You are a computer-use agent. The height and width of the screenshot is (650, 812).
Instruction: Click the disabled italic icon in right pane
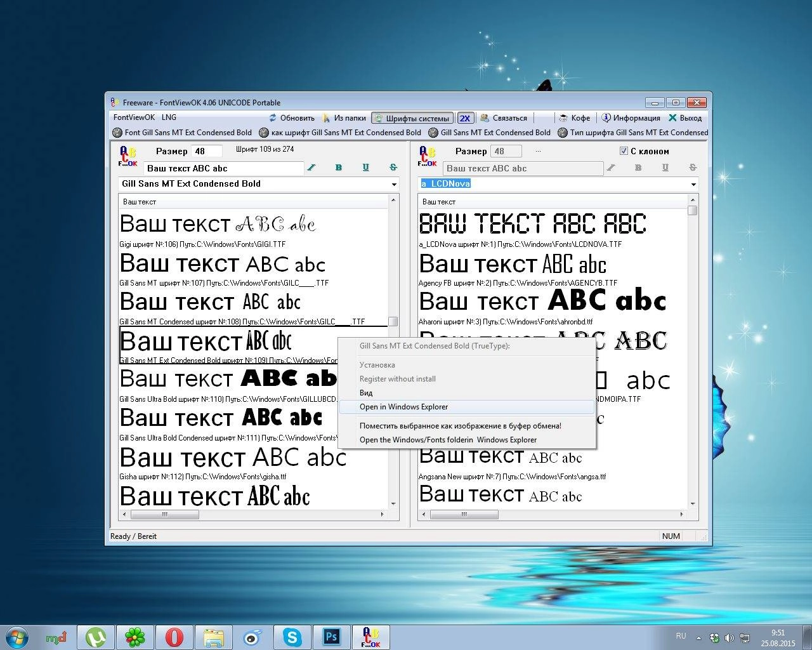click(x=611, y=168)
